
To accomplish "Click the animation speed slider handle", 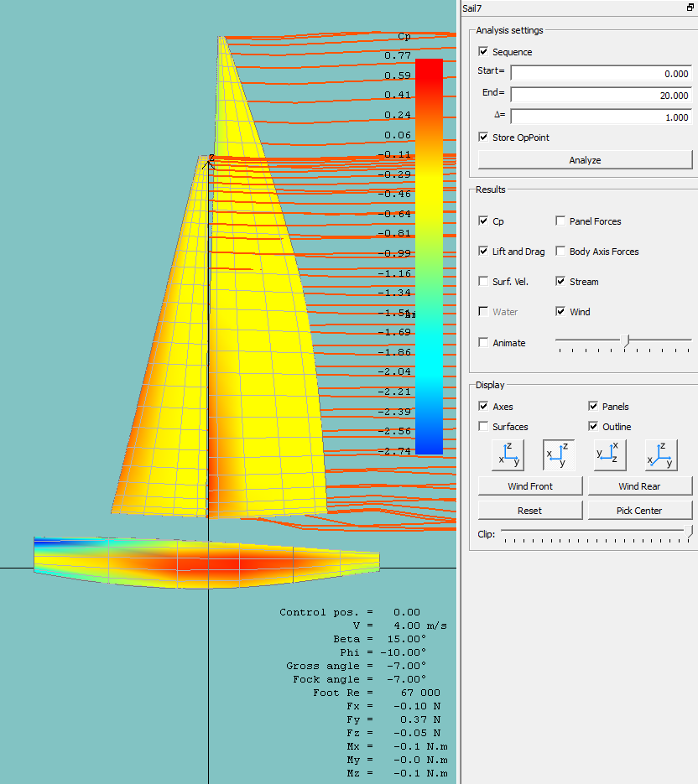I will 624,340.
